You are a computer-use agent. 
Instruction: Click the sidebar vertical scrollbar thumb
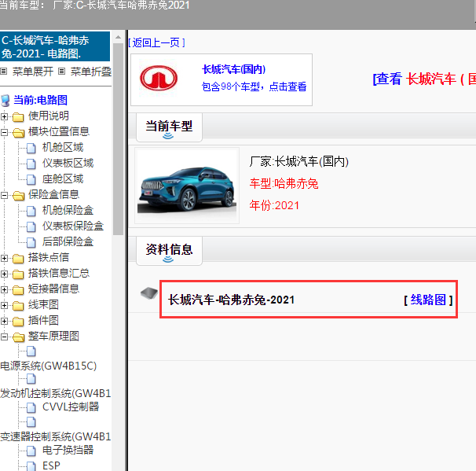[x=118, y=139]
